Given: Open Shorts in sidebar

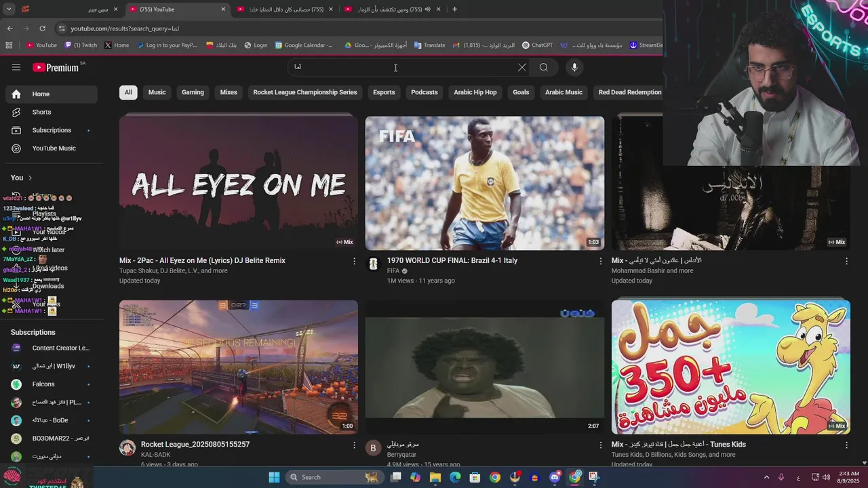Looking at the screenshot, I should [x=52, y=112].
